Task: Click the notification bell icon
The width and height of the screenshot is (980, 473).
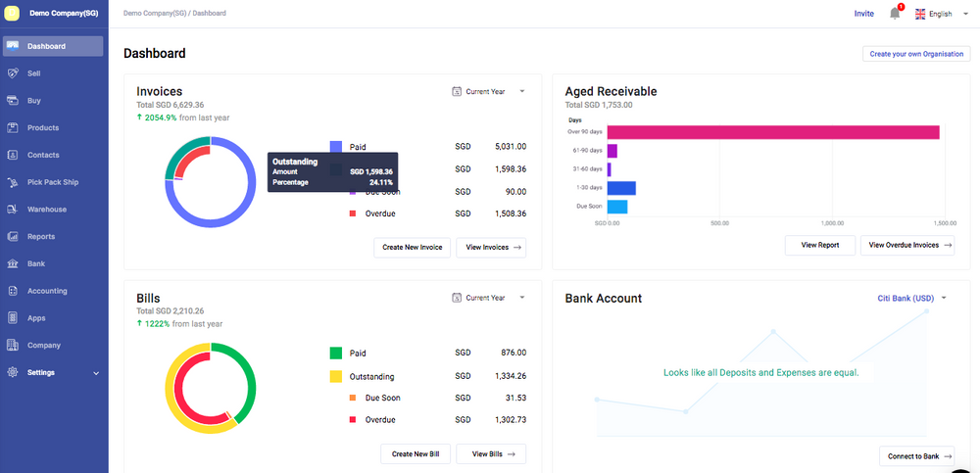Action: click(x=894, y=14)
